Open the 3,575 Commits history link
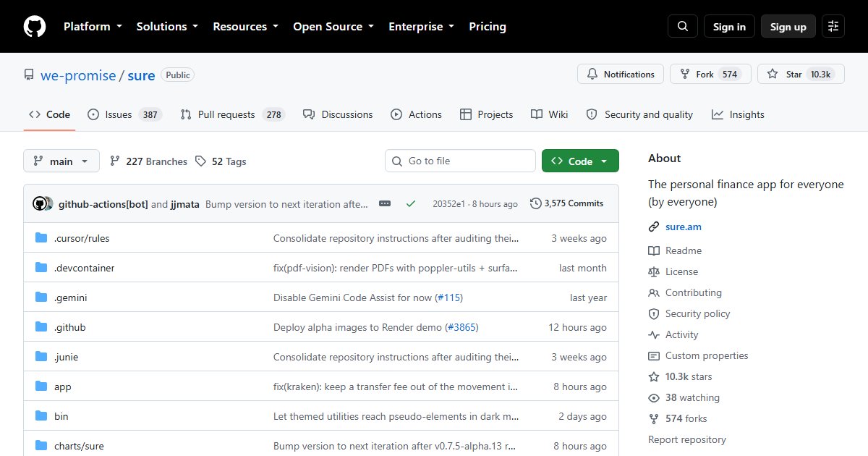868x456 pixels. pyautogui.click(x=566, y=203)
